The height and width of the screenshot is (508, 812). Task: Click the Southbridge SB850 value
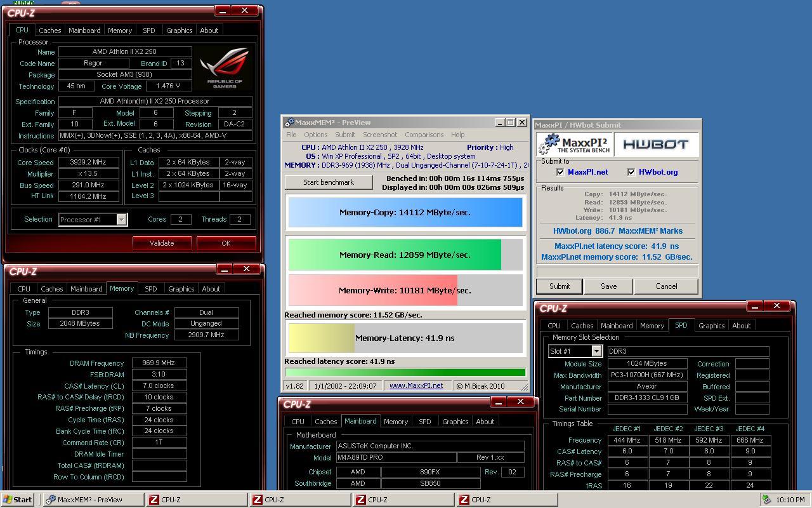(430, 483)
